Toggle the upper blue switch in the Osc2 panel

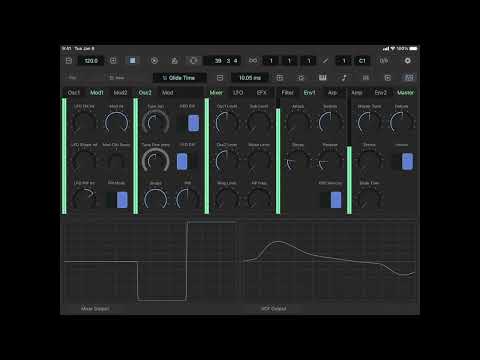click(189, 123)
